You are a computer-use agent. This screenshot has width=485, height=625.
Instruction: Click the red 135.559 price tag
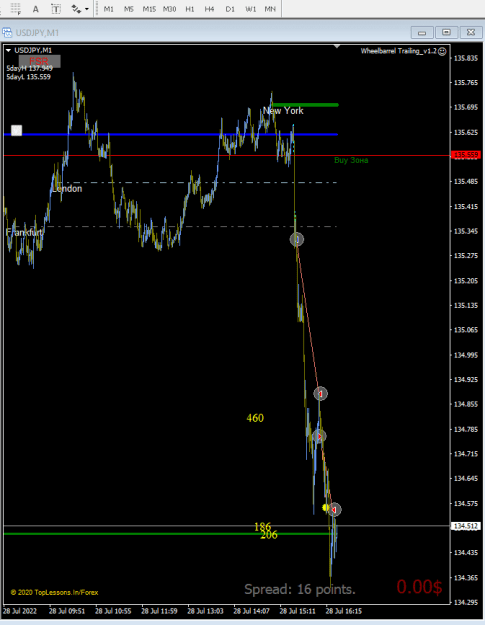click(x=466, y=155)
